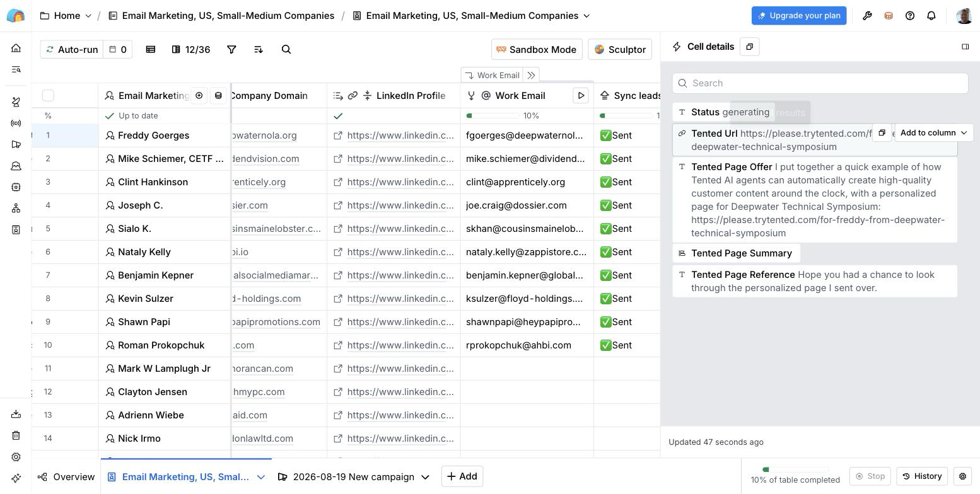Enable Sandbox Mode

(536, 49)
